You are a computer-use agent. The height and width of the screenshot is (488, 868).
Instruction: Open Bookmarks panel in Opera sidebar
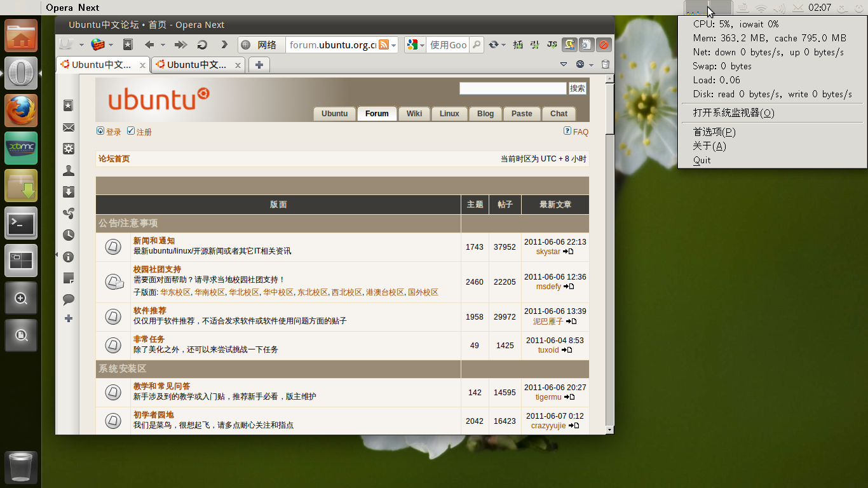click(x=69, y=105)
